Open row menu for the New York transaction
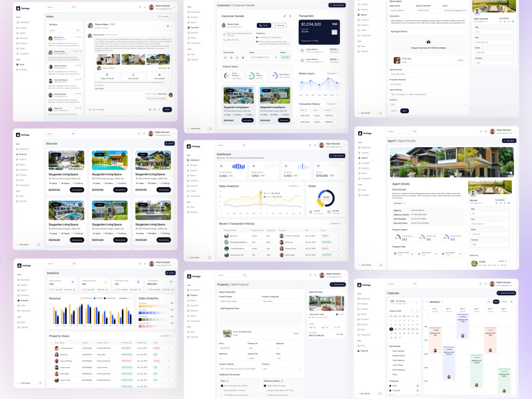 coord(338,236)
